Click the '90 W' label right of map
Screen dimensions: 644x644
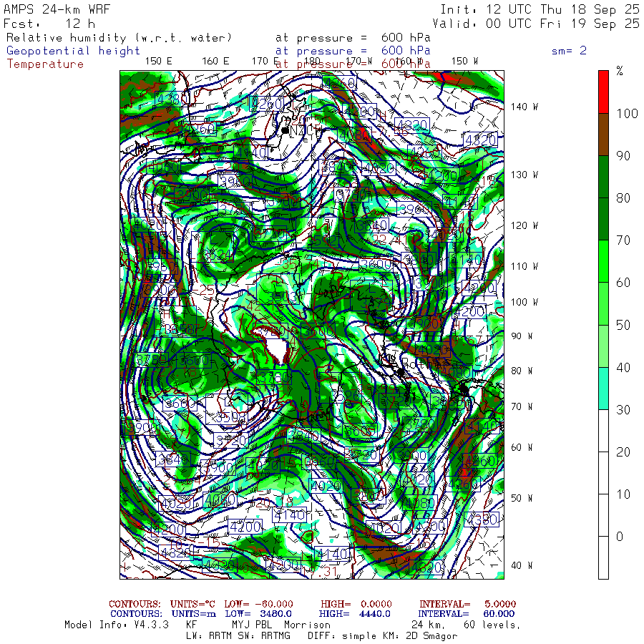click(522, 336)
